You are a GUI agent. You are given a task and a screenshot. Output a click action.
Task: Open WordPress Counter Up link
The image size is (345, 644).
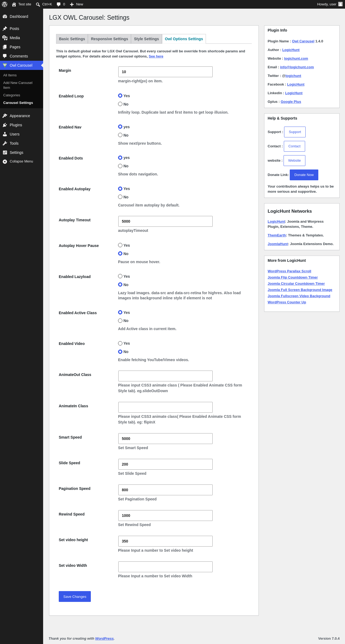point(287,302)
